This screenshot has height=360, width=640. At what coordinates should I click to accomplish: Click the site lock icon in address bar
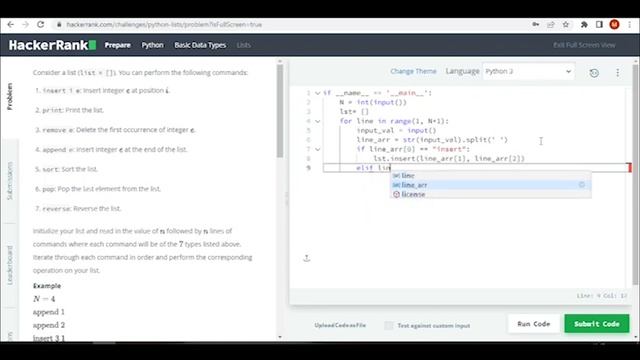click(x=59, y=24)
